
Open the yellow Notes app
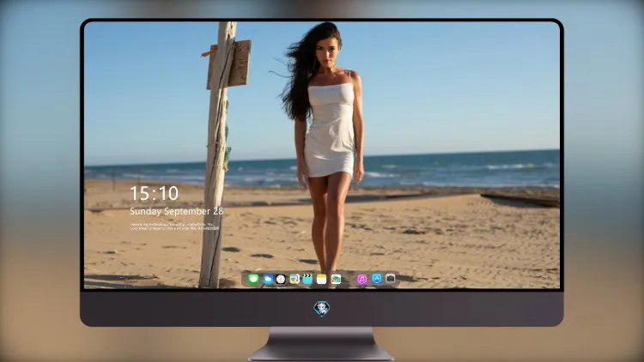click(x=322, y=279)
